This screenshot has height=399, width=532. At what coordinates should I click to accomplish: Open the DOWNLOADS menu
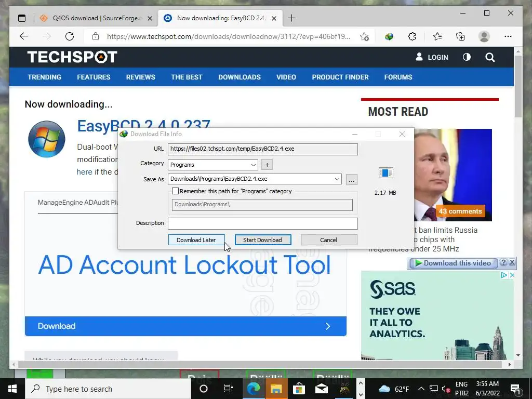(240, 77)
